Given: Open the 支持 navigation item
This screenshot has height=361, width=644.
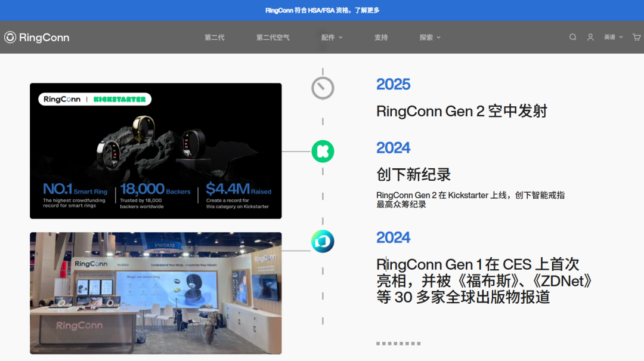Looking at the screenshot, I should click(x=381, y=37).
